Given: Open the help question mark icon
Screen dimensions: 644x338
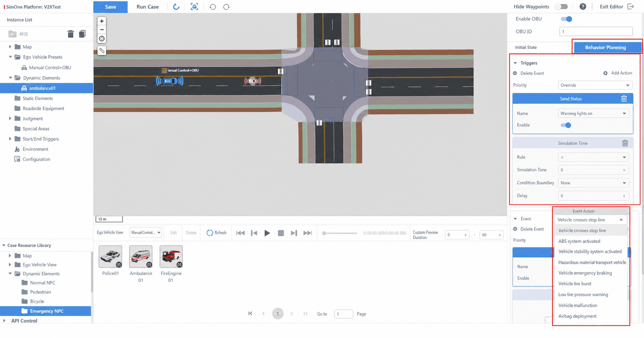Looking at the screenshot, I should 583,6.
